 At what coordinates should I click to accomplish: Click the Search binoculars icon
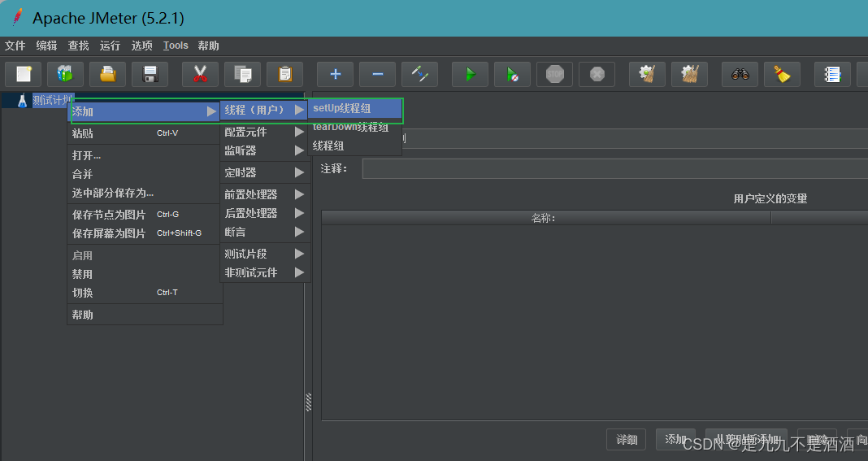(740, 74)
